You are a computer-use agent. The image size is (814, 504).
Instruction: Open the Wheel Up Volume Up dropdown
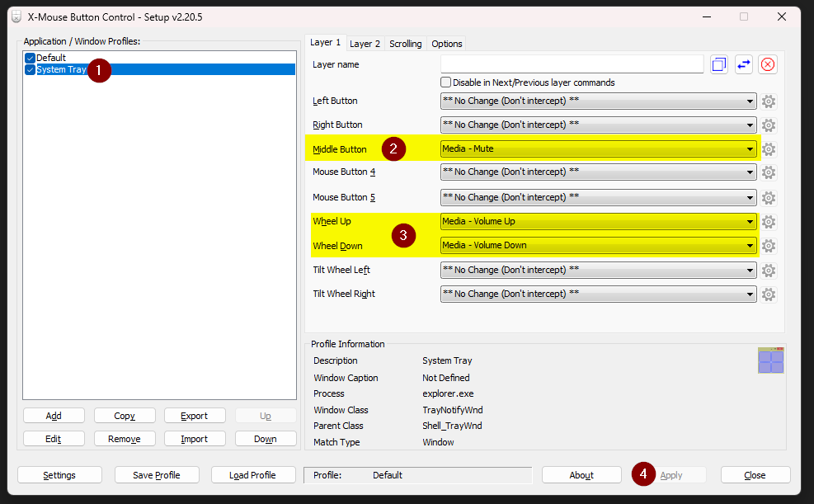(x=598, y=222)
